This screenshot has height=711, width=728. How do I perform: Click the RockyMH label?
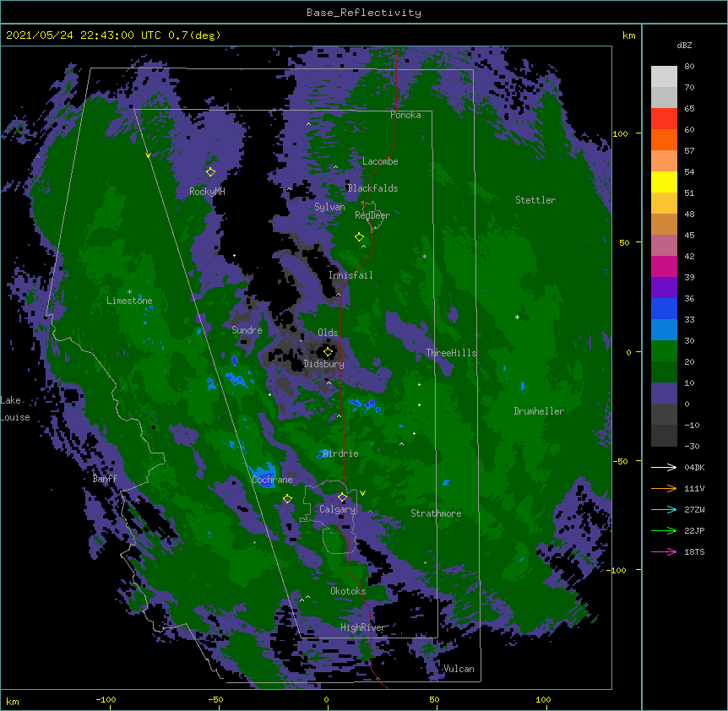tap(207, 192)
